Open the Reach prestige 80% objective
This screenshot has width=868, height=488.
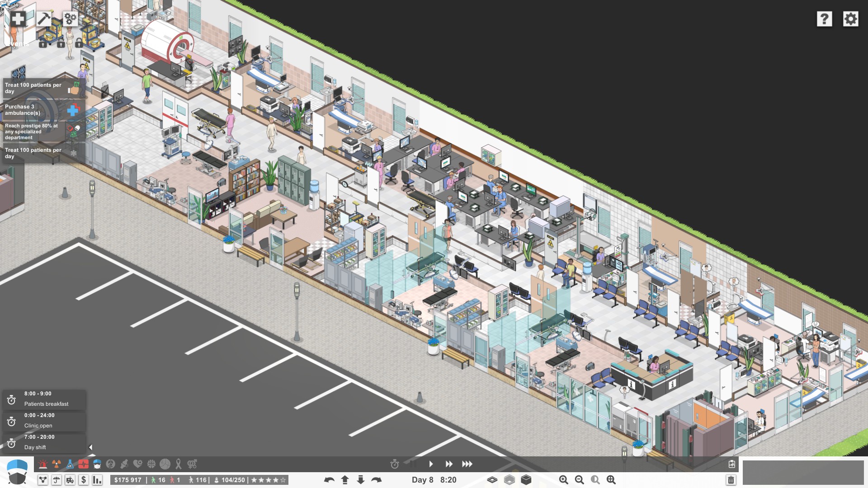click(43, 131)
